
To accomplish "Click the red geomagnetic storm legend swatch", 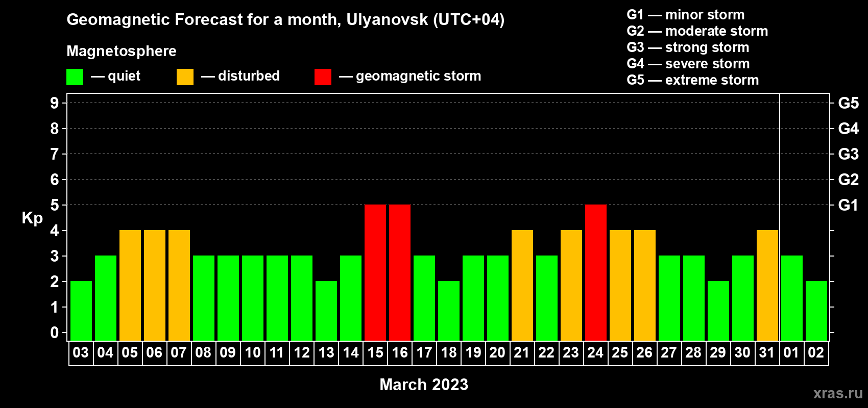I will pos(323,77).
